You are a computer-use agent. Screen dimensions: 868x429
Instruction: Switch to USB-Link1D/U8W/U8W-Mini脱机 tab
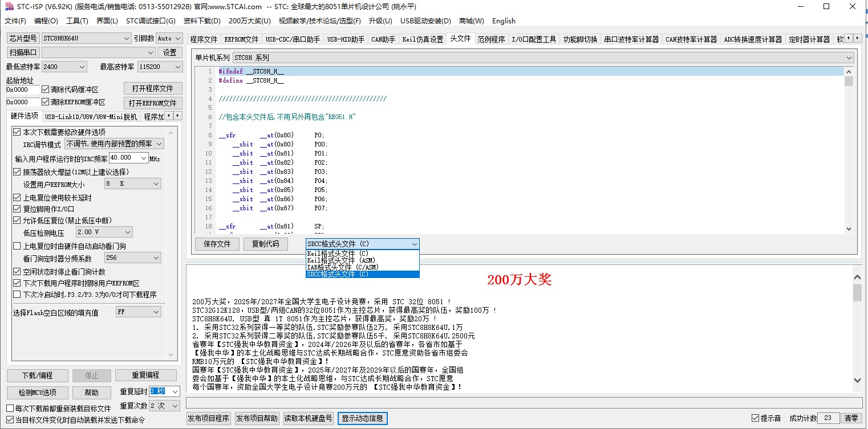[91, 117]
